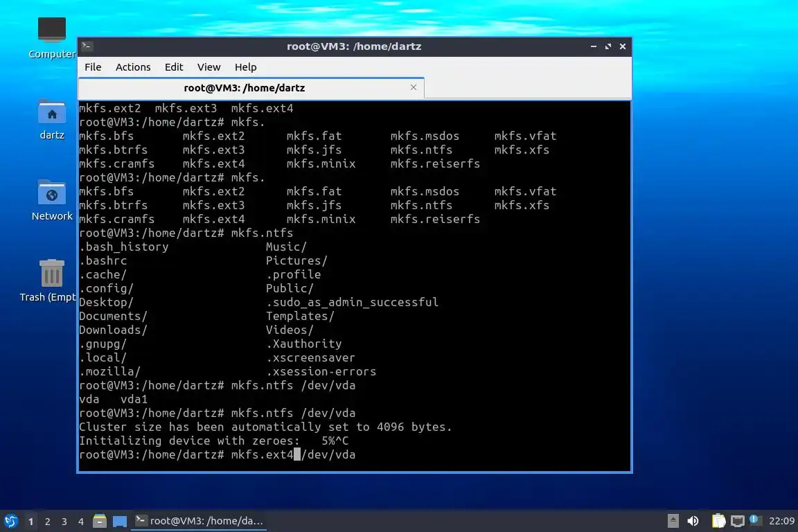
Task: Click the '.bashrc' text in the terminal
Action: pos(103,260)
